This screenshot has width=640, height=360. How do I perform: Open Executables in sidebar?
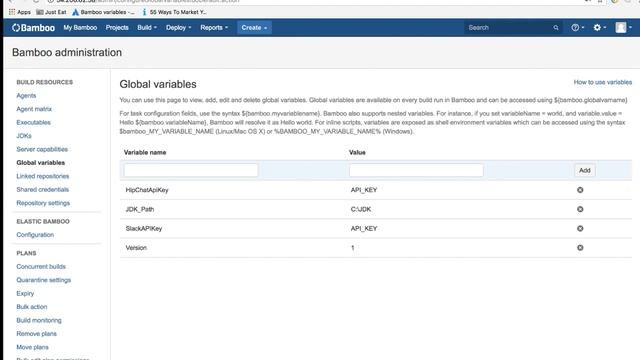[x=33, y=122]
